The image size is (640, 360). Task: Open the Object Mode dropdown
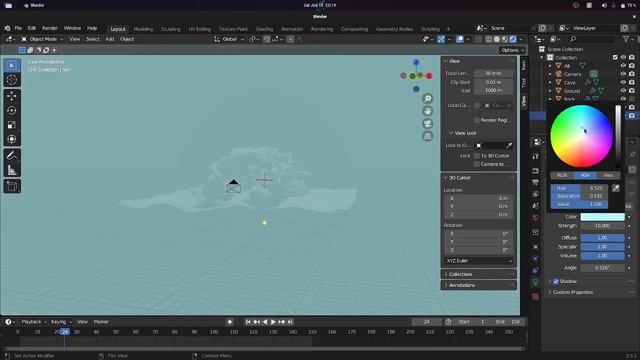pyautogui.click(x=42, y=39)
